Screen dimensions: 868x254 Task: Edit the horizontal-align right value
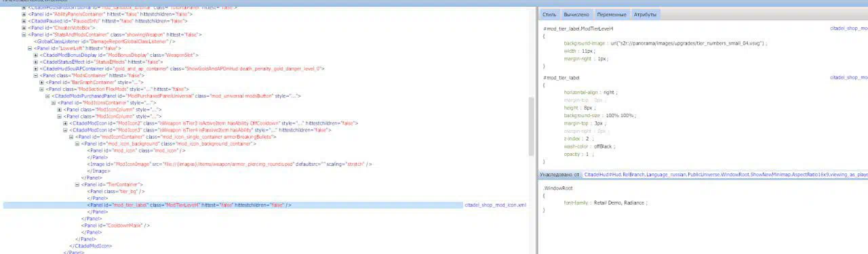[609, 92]
